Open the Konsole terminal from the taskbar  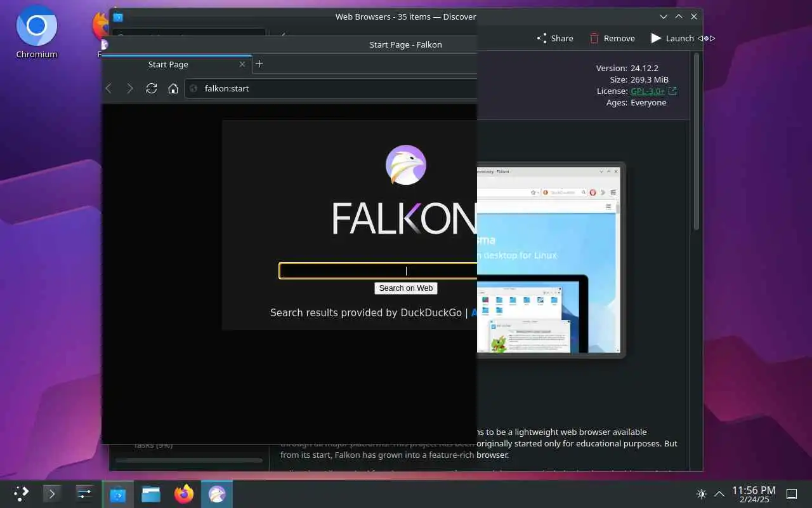[52, 493]
